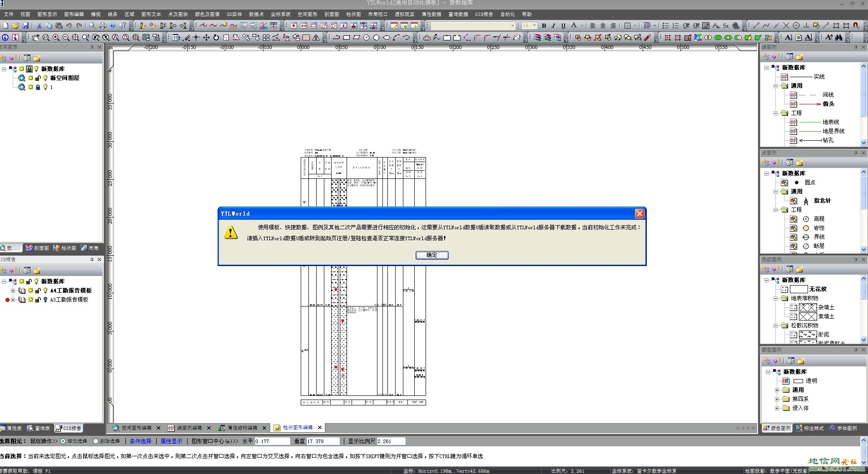Click the Print icon in the toolbar
Screen dimensions: 868x474
click(x=103, y=25)
